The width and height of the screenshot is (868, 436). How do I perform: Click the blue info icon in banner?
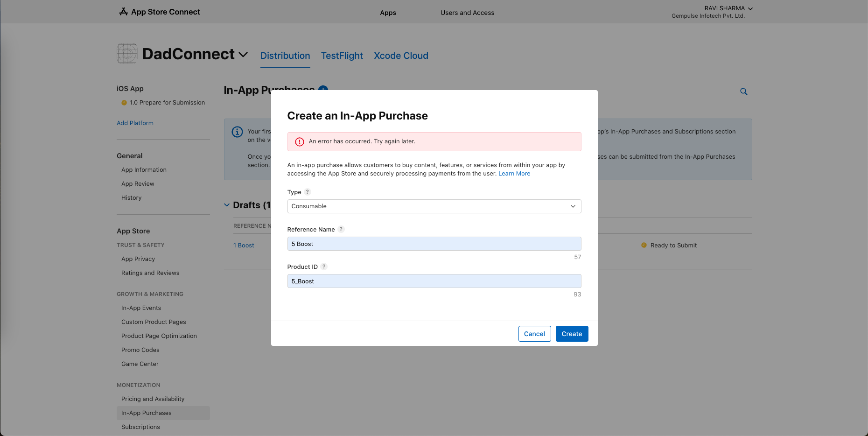237,132
